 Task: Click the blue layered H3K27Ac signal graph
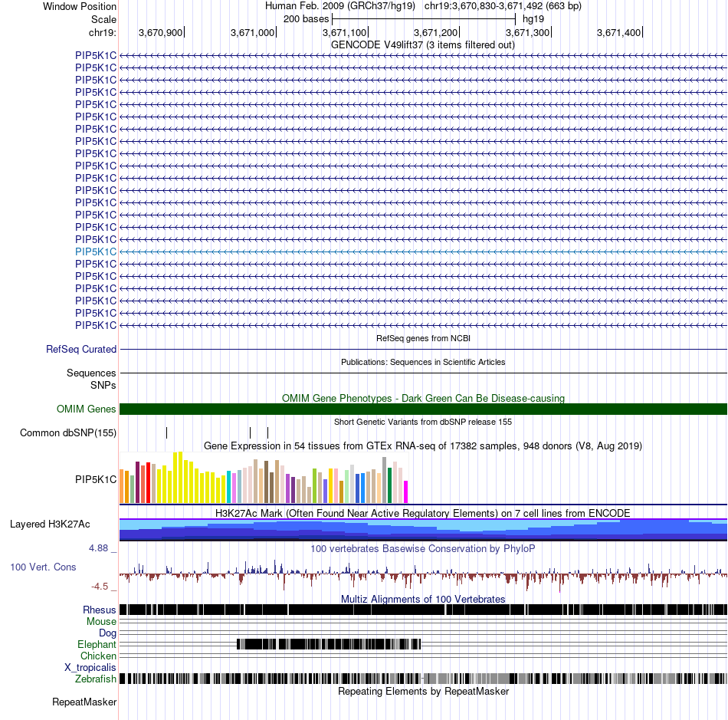click(x=424, y=530)
